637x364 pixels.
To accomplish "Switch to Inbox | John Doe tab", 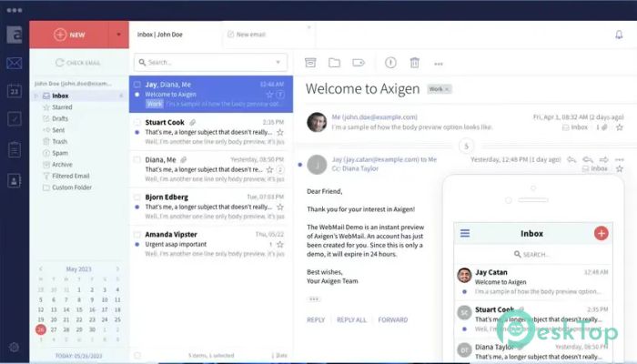I will (x=159, y=35).
